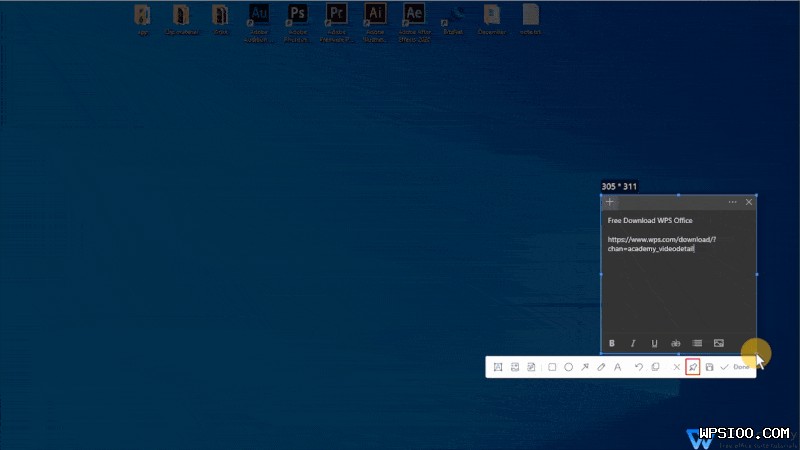
Task: Add an image to the sticky note
Action: pos(718,343)
